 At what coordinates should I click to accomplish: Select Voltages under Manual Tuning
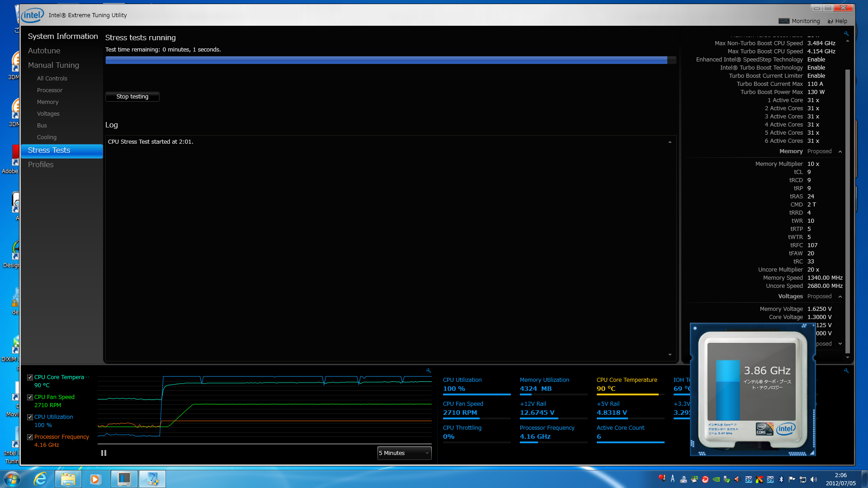coord(48,113)
